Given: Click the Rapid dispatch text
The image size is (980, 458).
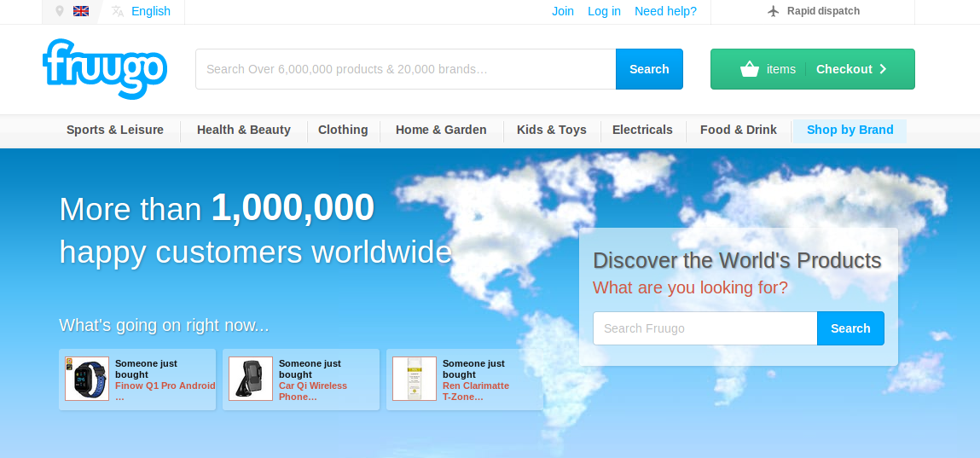Looking at the screenshot, I should coord(823,11).
